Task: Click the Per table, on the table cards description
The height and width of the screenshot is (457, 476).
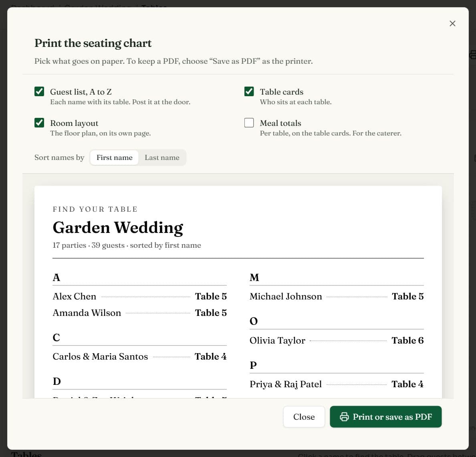Action: tap(331, 133)
